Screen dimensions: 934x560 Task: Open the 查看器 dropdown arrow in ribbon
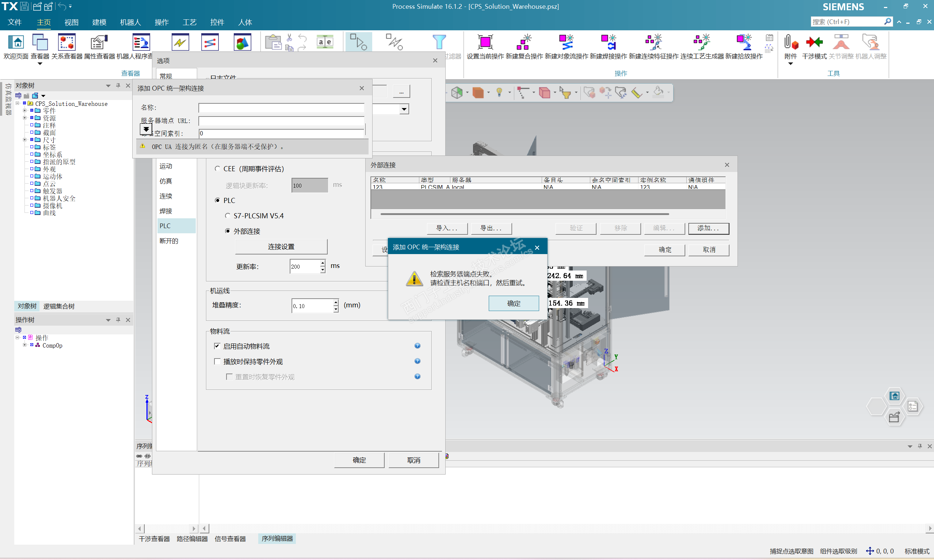(x=40, y=64)
